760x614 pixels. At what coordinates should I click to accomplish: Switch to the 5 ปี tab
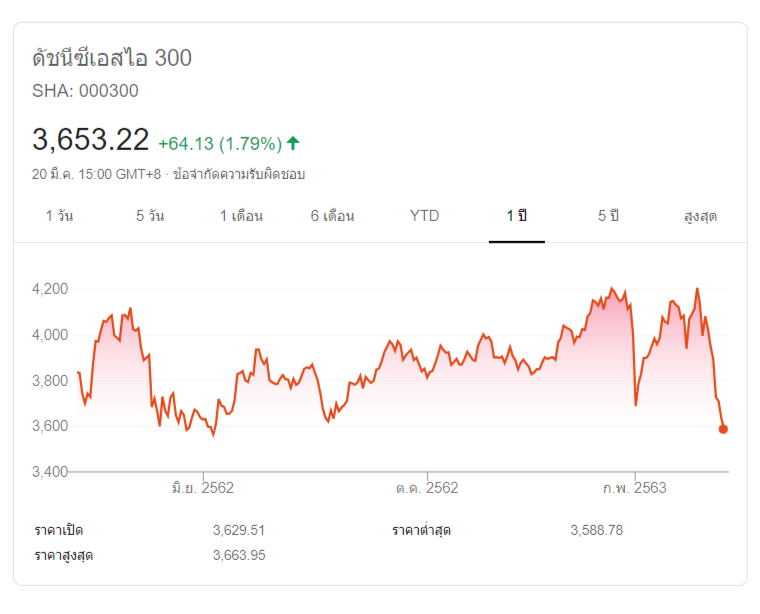point(608,215)
